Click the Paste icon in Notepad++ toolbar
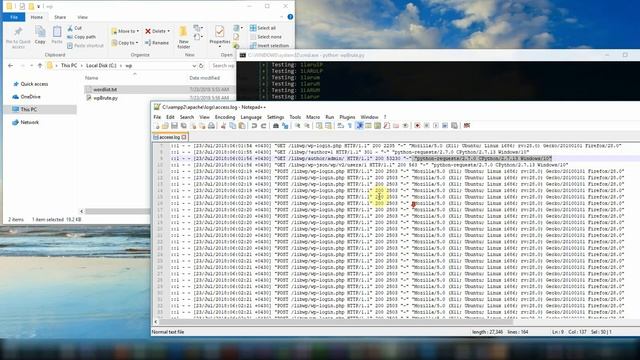640x360 pixels. pyautogui.click(x=242, y=126)
